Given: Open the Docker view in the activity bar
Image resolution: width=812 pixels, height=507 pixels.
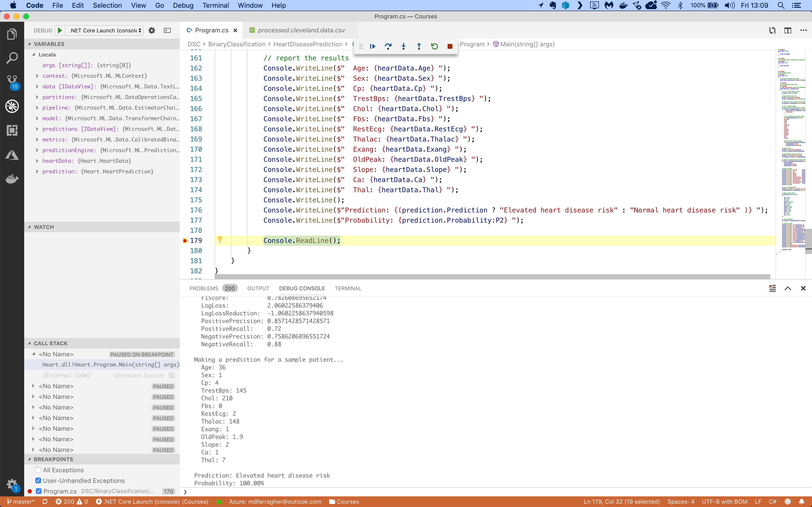Looking at the screenshot, I should tap(12, 179).
